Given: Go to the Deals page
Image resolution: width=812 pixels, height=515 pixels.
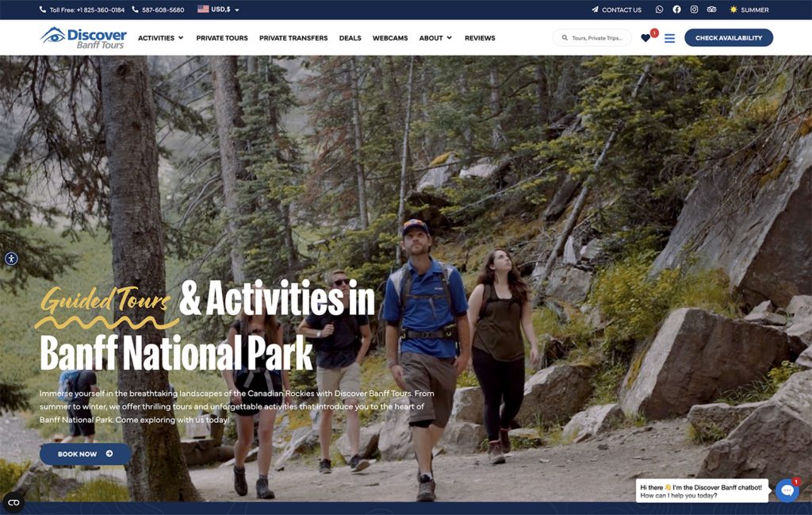Looking at the screenshot, I should (350, 38).
